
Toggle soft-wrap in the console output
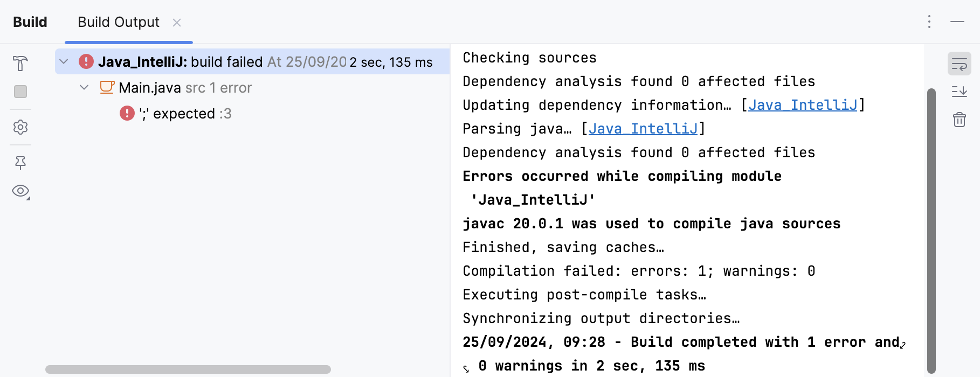pyautogui.click(x=959, y=64)
